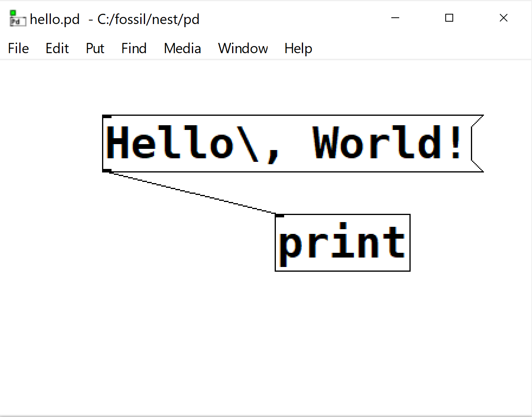Open the Edit menu

tap(57, 48)
